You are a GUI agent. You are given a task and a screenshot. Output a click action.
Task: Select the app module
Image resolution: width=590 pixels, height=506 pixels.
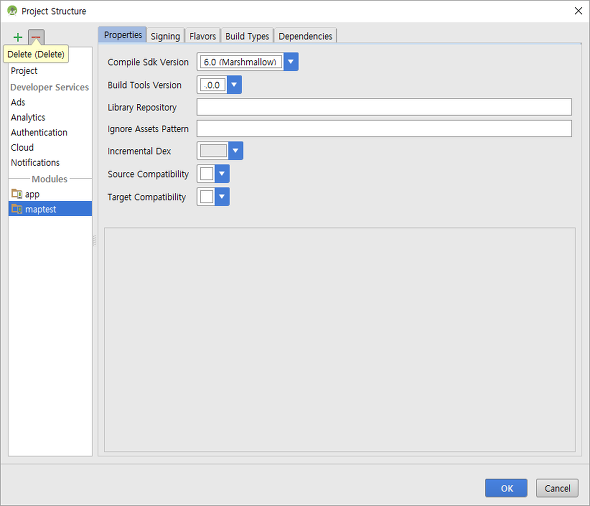(x=50, y=194)
